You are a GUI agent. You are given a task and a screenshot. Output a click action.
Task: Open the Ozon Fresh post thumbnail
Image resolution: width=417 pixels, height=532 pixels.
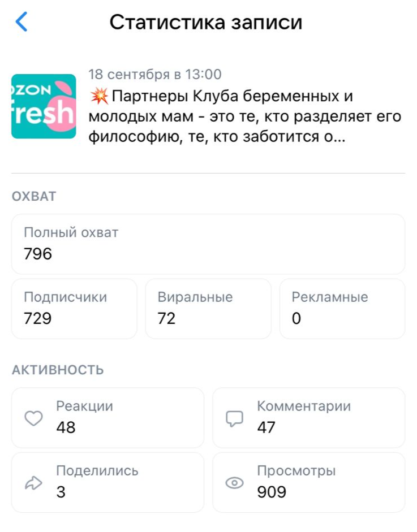(44, 106)
